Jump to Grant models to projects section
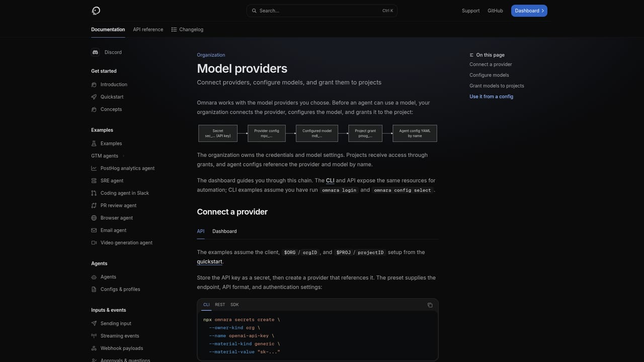 (497, 86)
